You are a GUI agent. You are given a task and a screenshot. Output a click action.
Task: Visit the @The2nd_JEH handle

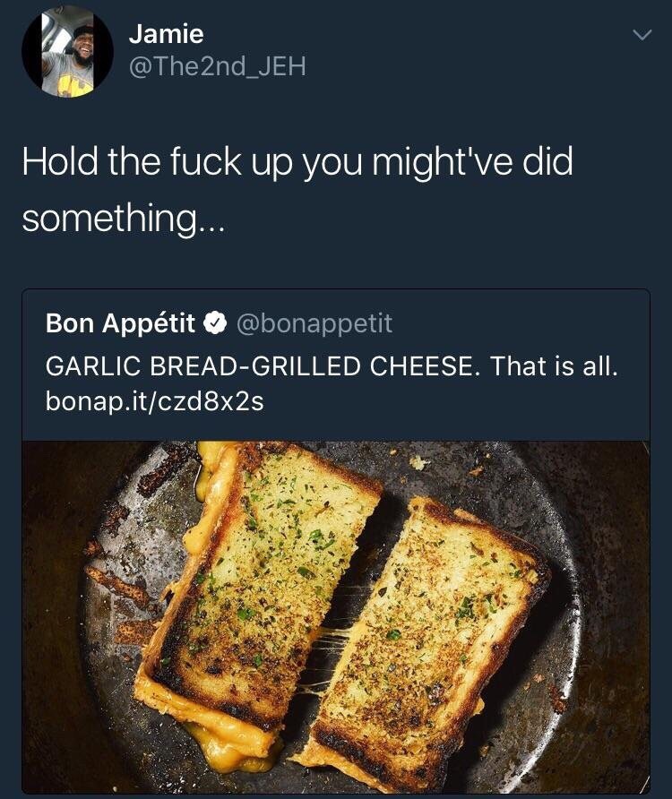[x=217, y=66]
